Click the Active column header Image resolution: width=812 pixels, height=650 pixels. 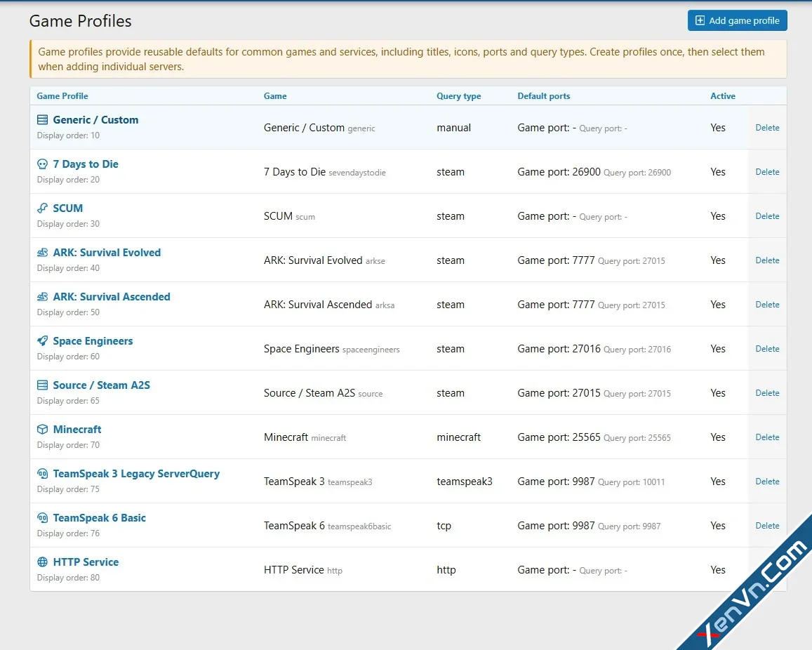[722, 96]
